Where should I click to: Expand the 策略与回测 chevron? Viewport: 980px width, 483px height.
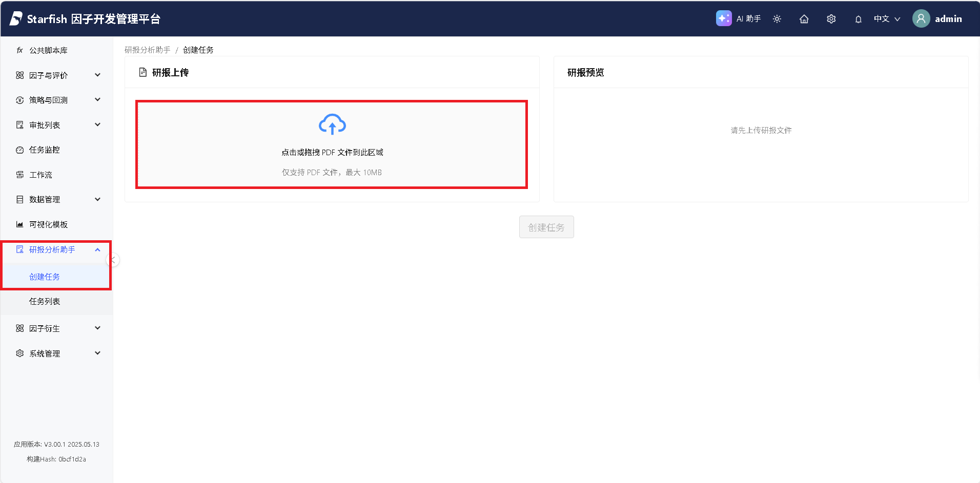pos(97,100)
